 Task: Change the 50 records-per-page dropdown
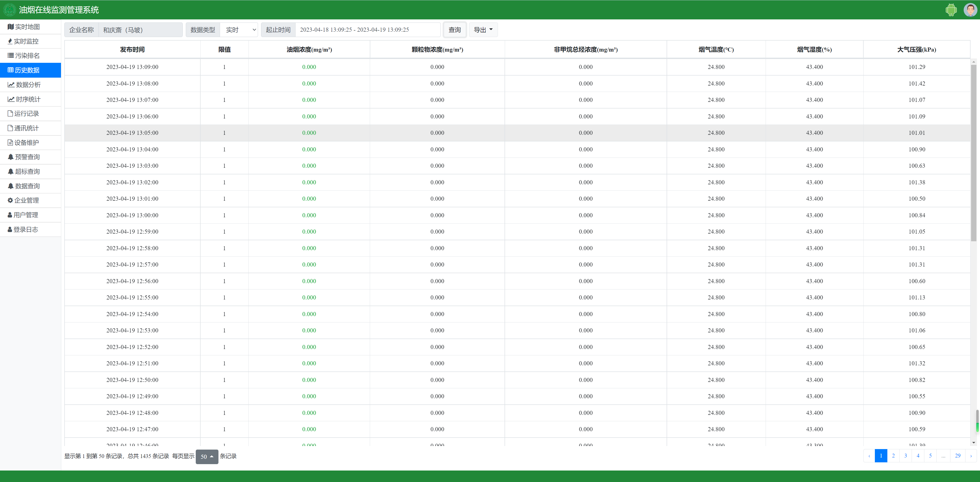[206, 456]
